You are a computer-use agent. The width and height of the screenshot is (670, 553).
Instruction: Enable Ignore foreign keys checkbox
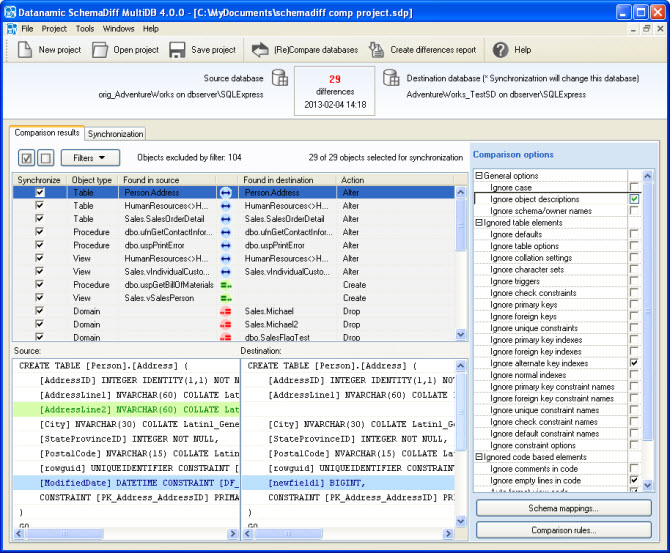[634, 316]
